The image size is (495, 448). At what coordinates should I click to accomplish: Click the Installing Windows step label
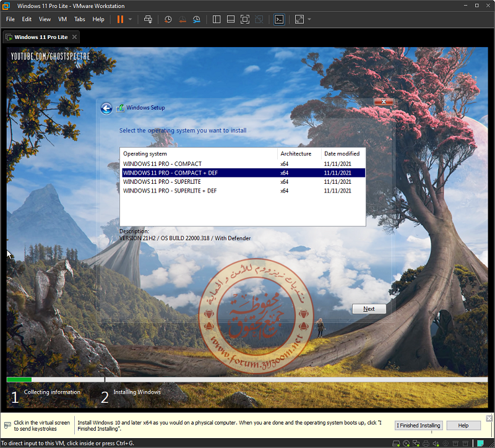(x=137, y=392)
